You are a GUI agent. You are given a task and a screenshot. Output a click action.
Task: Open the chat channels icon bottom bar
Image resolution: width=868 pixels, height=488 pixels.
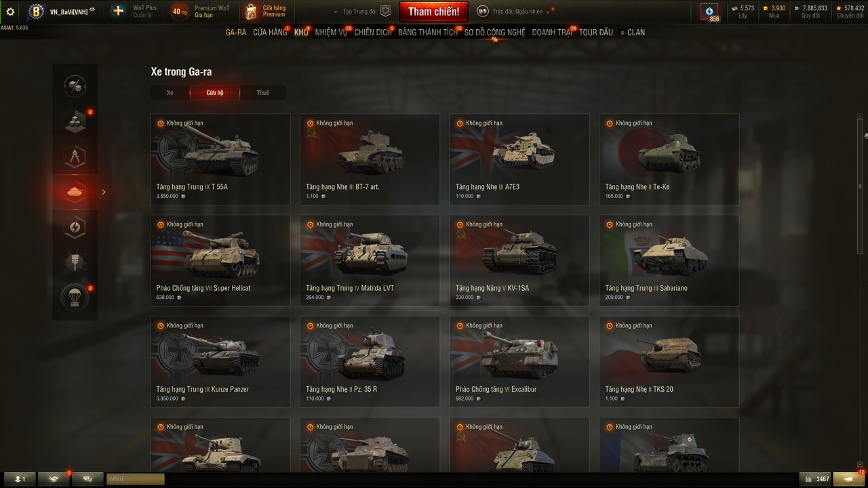(87, 479)
